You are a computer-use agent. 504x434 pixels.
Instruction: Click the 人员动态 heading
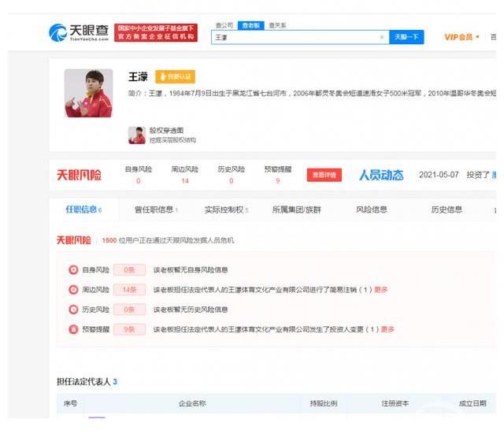381,175
